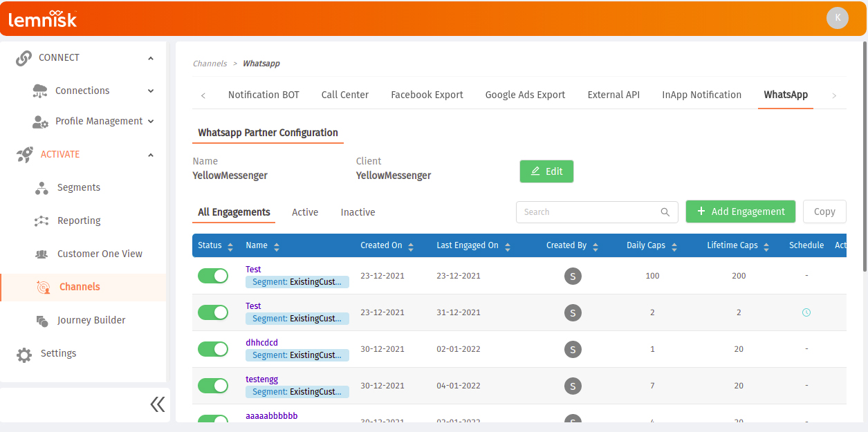Toggle status of first Test engagement (23-12-2021)
The width and height of the screenshot is (868, 432).
[213, 276]
